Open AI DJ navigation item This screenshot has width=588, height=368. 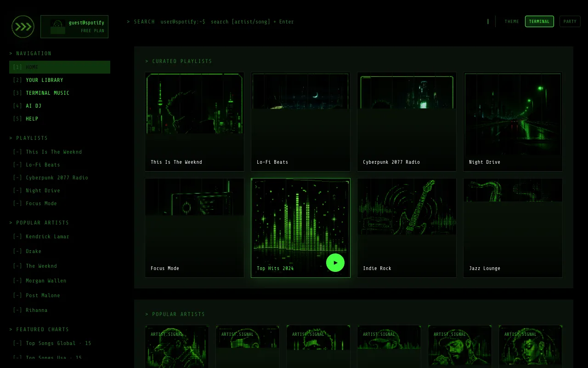pos(60,106)
